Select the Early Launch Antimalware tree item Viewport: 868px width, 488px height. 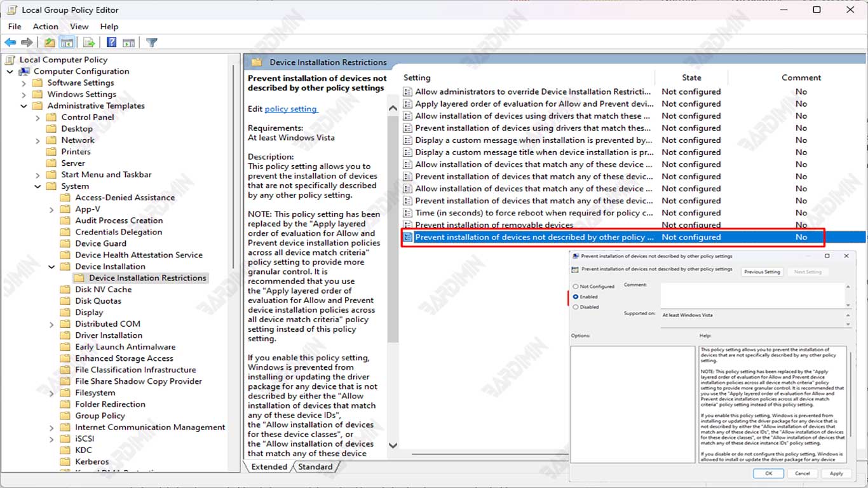pos(125,347)
